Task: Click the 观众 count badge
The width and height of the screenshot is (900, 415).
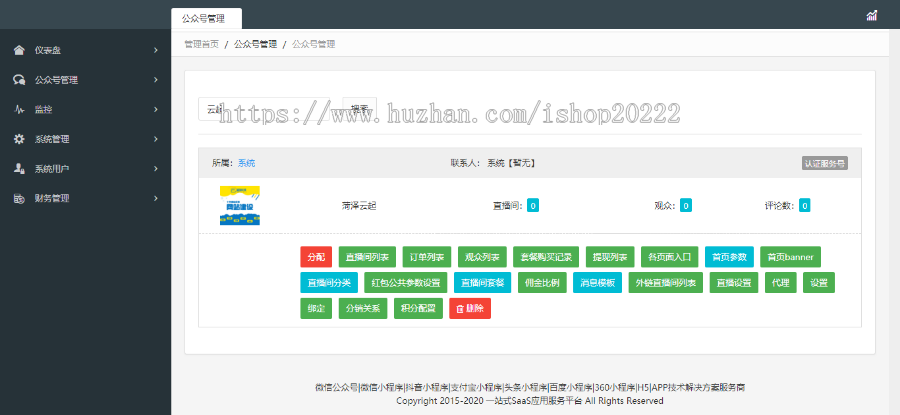Action: 686,205
